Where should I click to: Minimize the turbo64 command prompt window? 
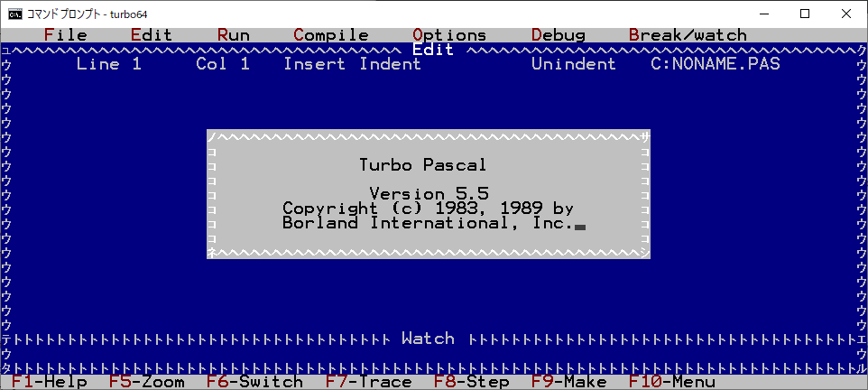(766, 14)
